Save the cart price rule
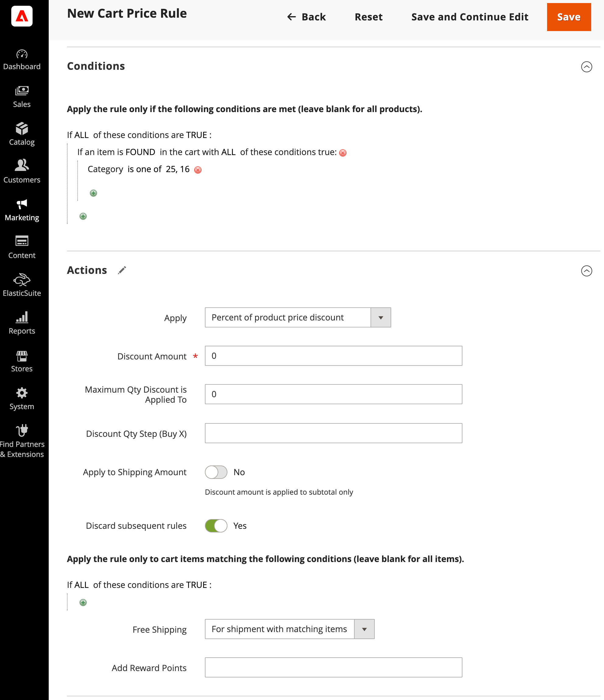Screen dimensions: 604x700 coord(569,17)
